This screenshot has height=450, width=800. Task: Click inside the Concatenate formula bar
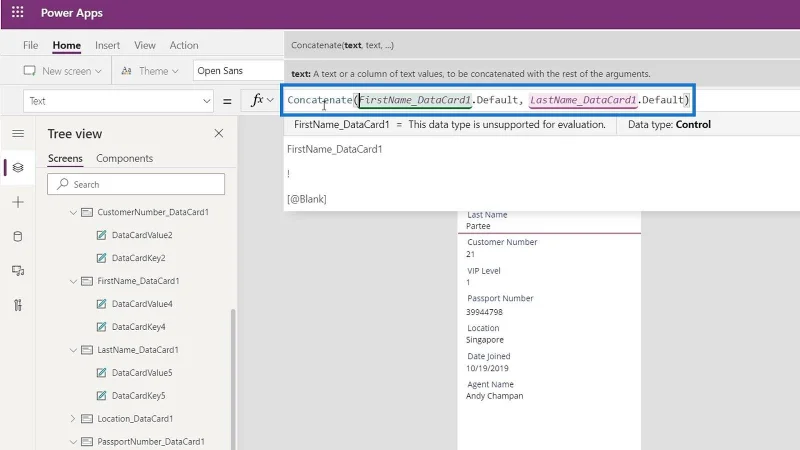coord(488,100)
